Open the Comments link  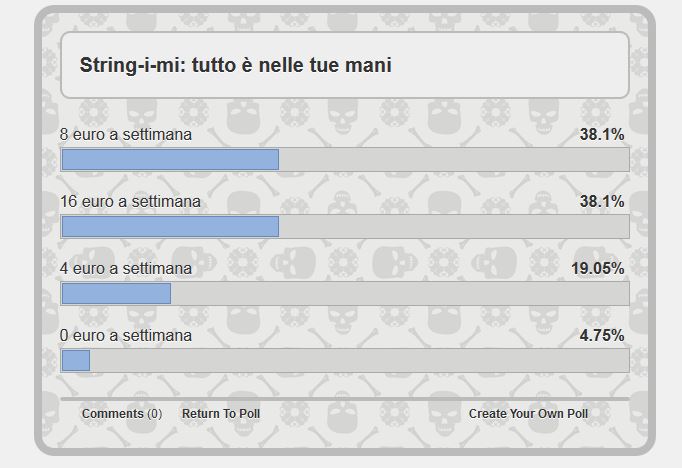click(x=121, y=414)
